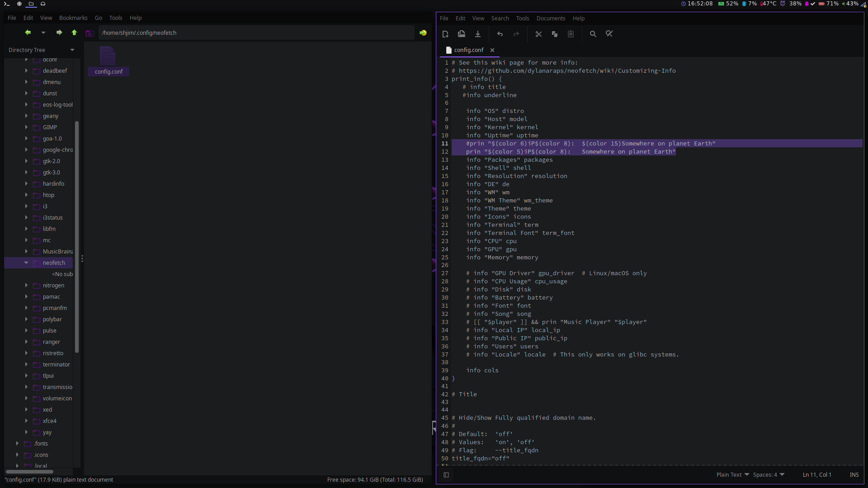
Task: Navigate back in the file manager
Action: coord(28,33)
